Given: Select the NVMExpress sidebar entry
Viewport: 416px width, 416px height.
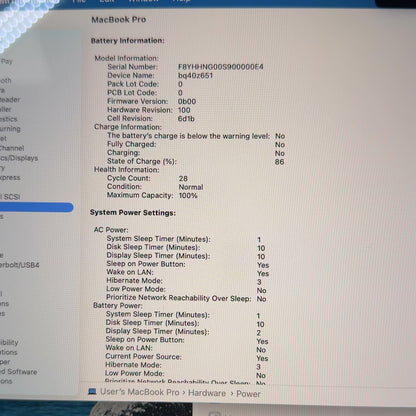Looking at the screenshot, I should (10, 177).
